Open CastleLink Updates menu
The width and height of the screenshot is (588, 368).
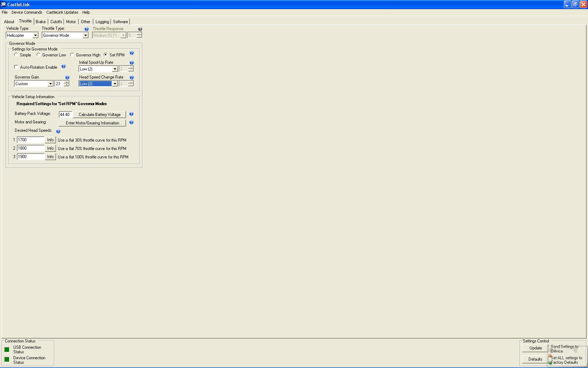pyautogui.click(x=62, y=12)
